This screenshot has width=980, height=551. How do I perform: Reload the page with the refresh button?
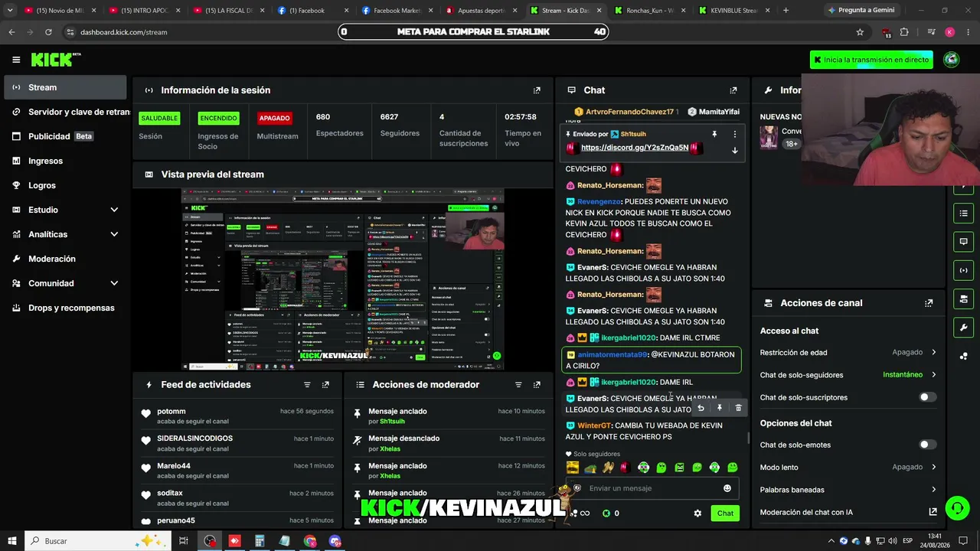tap(48, 32)
